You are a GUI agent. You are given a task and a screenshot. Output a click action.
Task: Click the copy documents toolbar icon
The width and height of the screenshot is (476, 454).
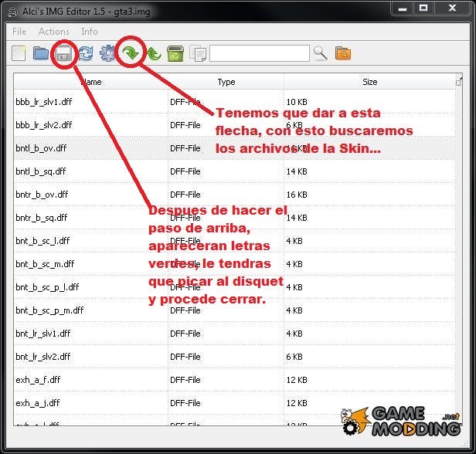coord(198,54)
